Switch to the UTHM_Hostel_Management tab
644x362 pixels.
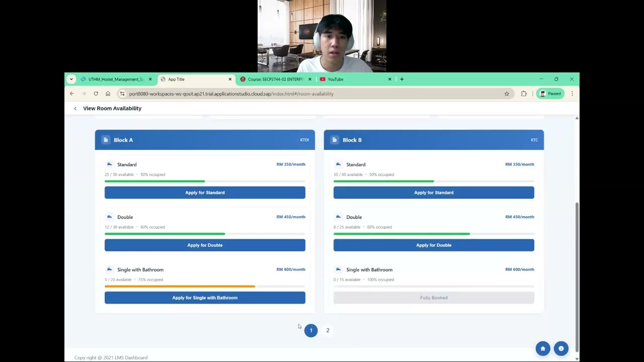pyautogui.click(x=116, y=79)
